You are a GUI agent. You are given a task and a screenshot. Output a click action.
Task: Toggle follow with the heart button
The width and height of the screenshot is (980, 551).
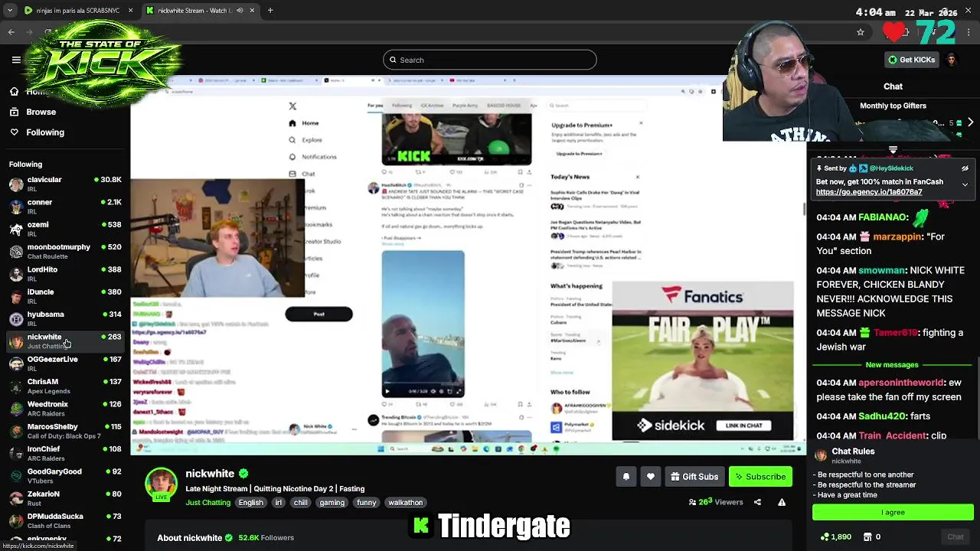click(x=651, y=477)
